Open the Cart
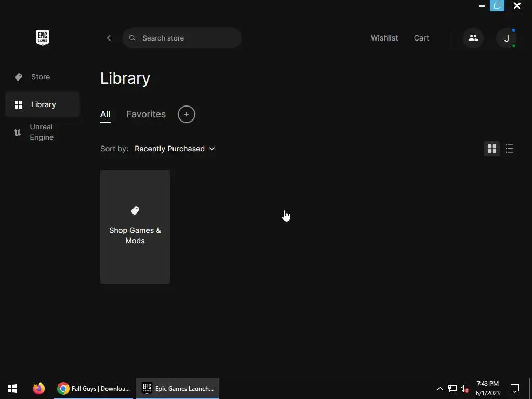Viewport: 532px width, 399px height. 421,38
